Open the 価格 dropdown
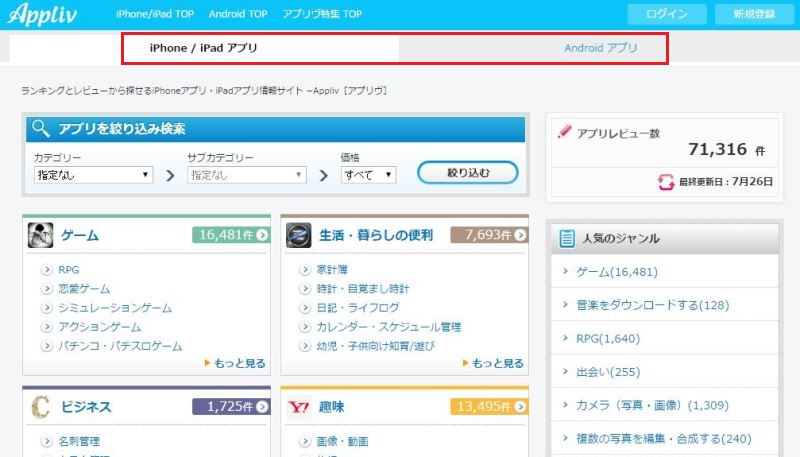The image size is (800, 457). (368, 174)
